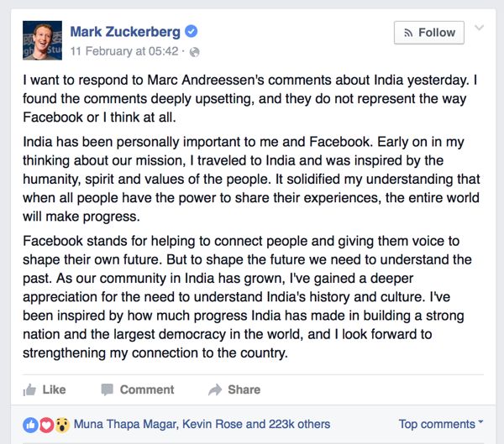The width and height of the screenshot is (504, 444).
Task: Click the thumbs-up Like icon
Action: 29,389
